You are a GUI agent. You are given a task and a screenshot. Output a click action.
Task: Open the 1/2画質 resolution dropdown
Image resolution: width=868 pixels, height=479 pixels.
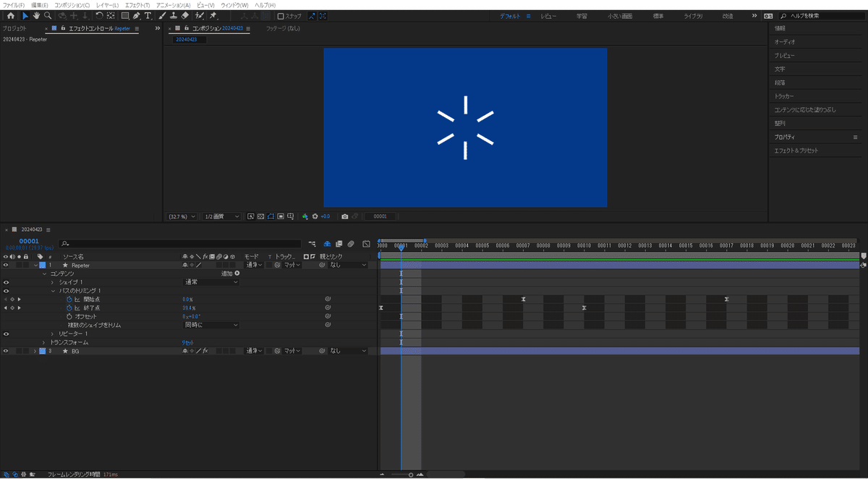(222, 216)
